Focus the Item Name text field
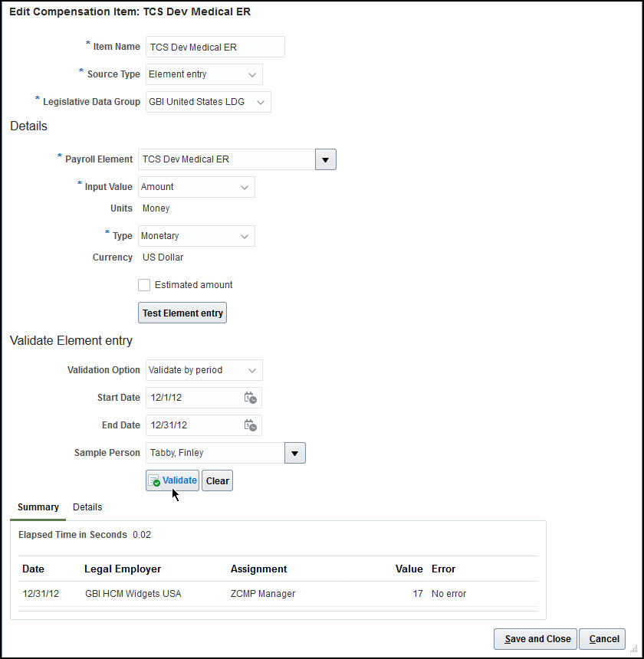The width and height of the screenshot is (644, 659). pyautogui.click(x=215, y=47)
